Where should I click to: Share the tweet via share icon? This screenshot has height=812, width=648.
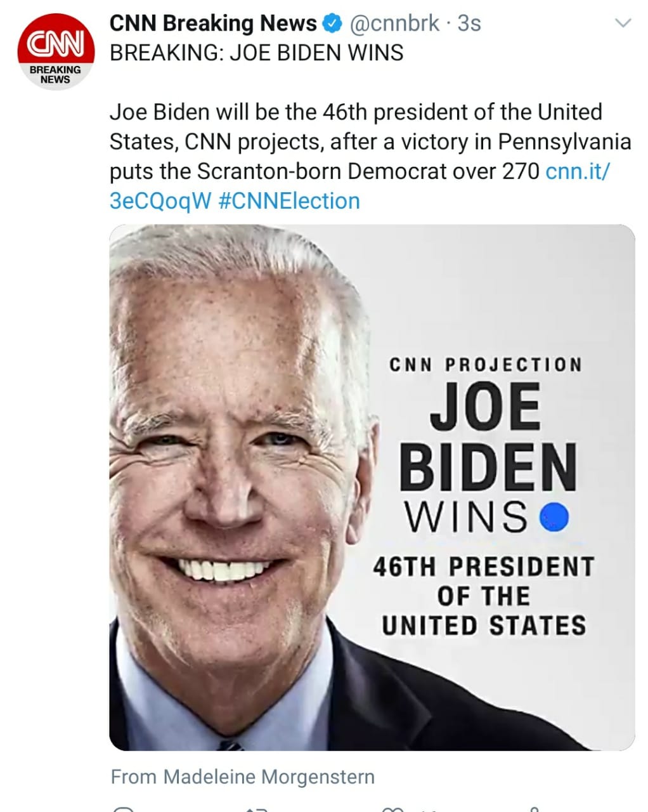click(533, 809)
